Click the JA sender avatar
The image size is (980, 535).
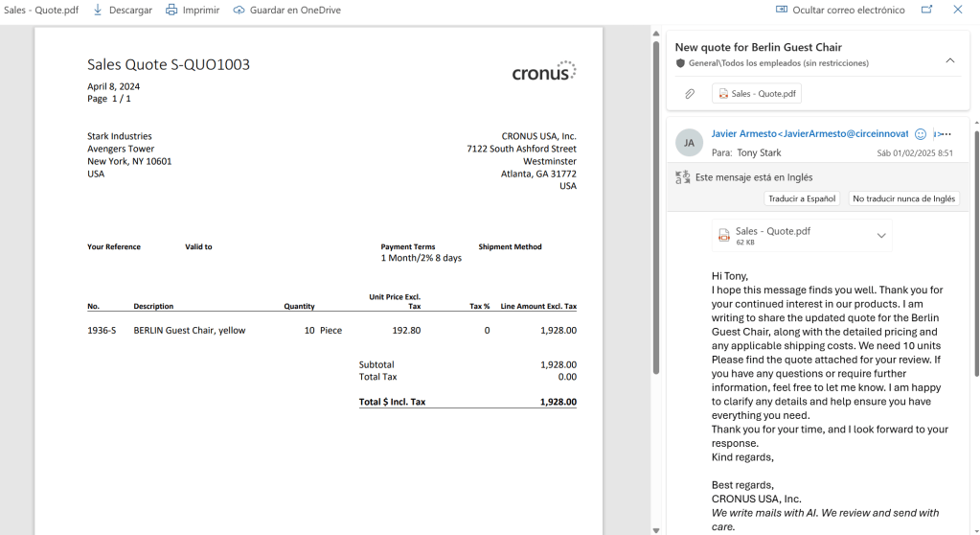coord(689,143)
